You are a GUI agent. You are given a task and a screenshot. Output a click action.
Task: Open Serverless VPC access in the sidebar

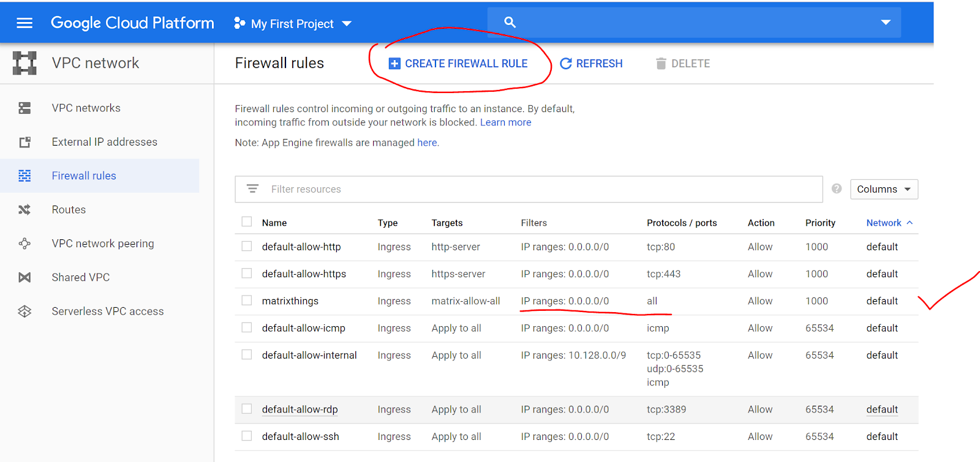(x=108, y=311)
